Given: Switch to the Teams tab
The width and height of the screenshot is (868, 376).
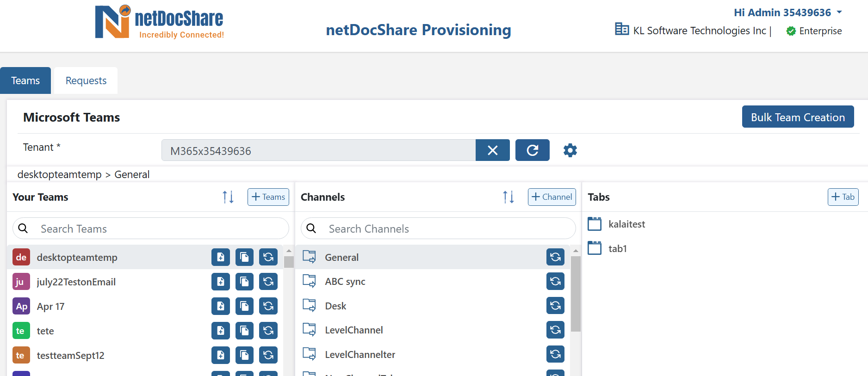Looking at the screenshot, I should (25, 80).
